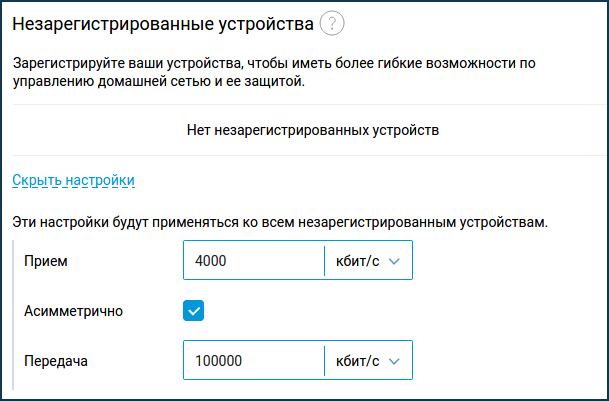Click the Эти настройки будут применяться note
609x401 pixels.
280,223
